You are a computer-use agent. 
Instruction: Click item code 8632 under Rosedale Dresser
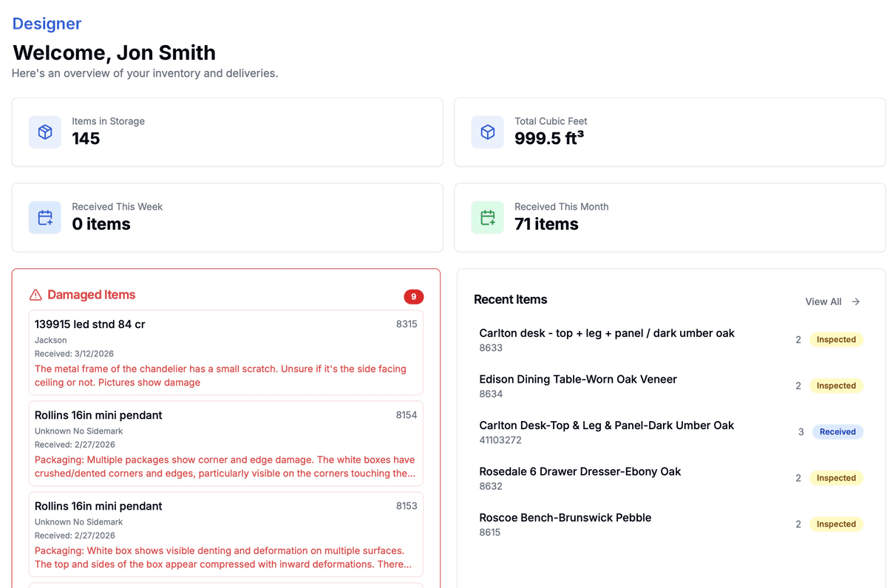tap(491, 487)
